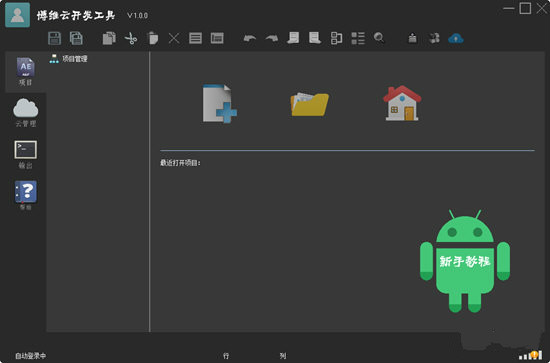550x363 pixels.
Task: Open 新手教程 Android robot tutorial
Action: pos(465,261)
